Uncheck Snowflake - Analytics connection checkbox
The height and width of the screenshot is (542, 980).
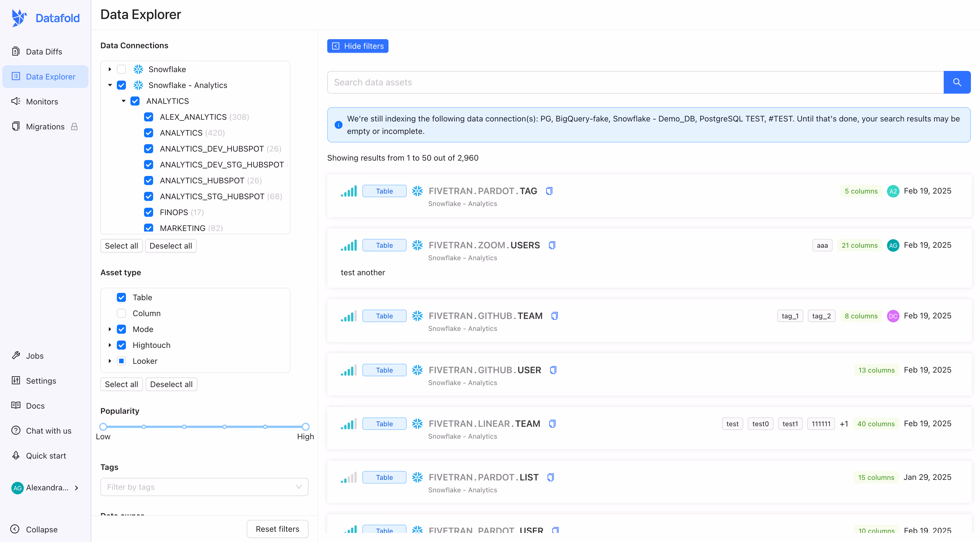coord(121,85)
